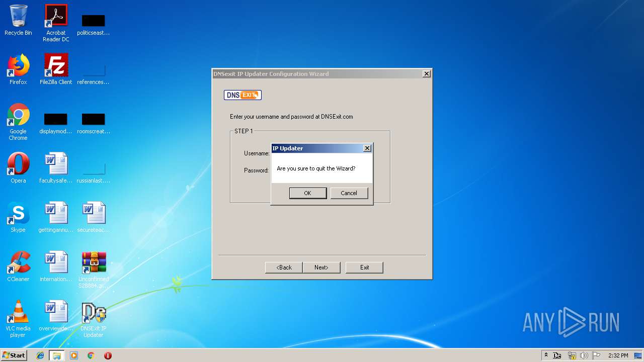Click the DNS EXIT logo

(x=243, y=95)
